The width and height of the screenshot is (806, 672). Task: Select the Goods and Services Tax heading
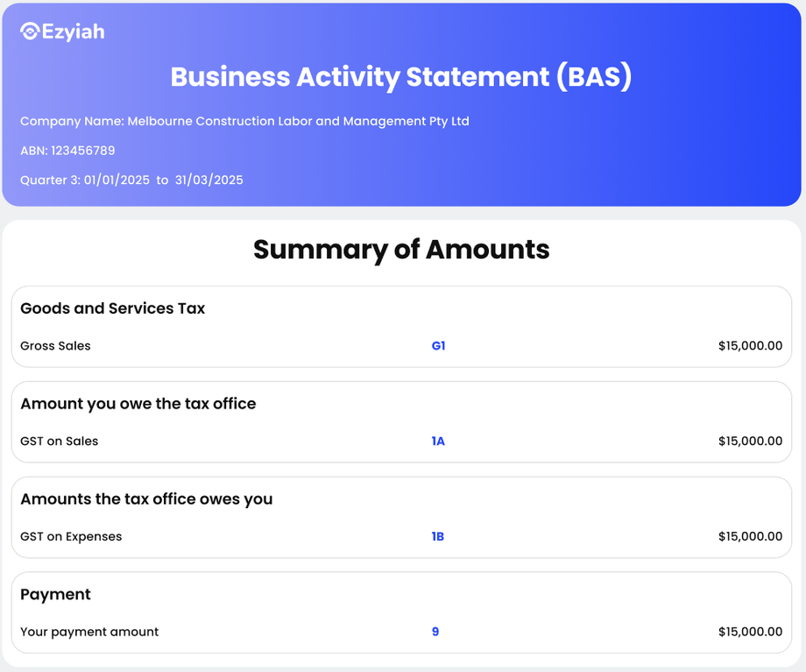[112, 308]
